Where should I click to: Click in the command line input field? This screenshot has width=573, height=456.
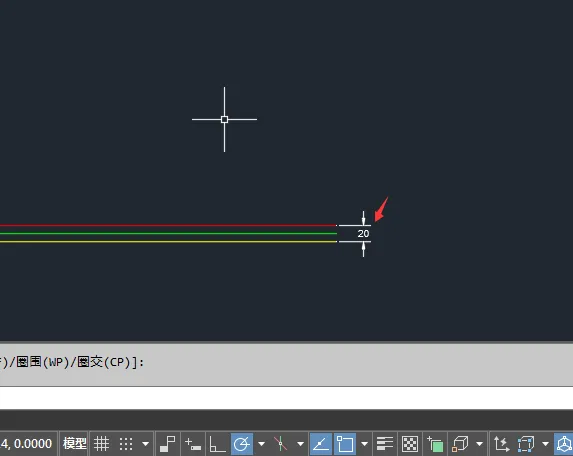pyautogui.click(x=286, y=398)
